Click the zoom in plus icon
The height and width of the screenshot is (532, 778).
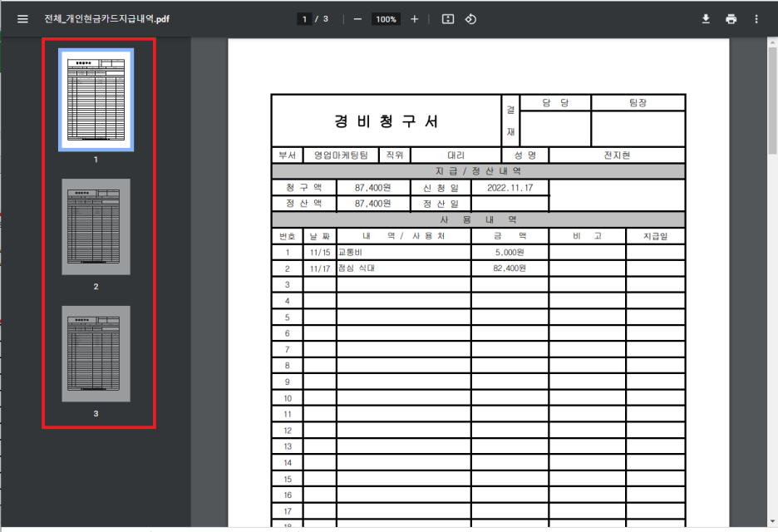coord(414,19)
